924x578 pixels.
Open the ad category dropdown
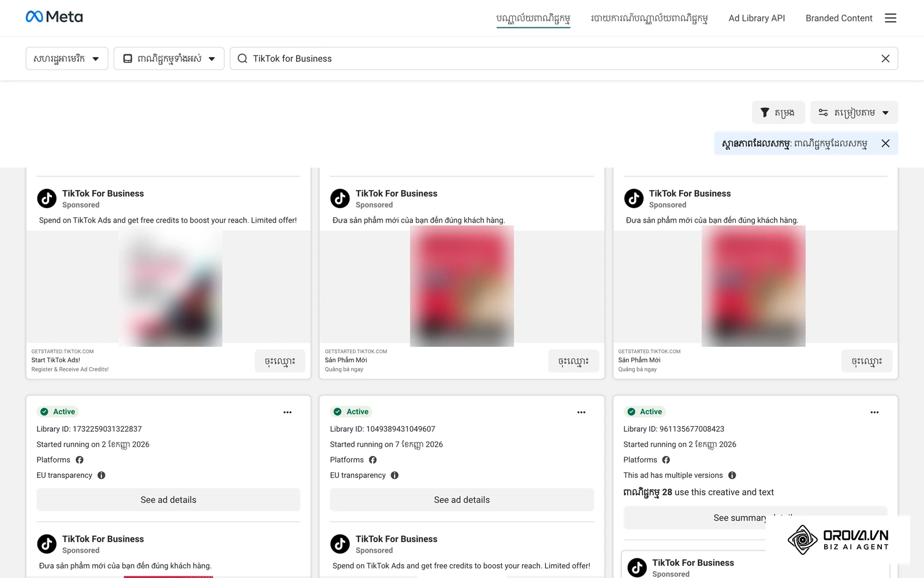[x=169, y=58]
